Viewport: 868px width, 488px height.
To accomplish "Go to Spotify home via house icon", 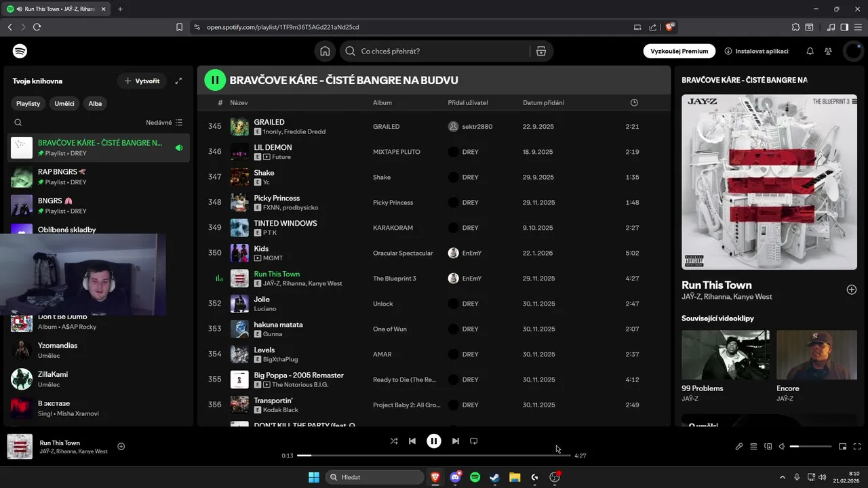I will [x=325, y=51].
